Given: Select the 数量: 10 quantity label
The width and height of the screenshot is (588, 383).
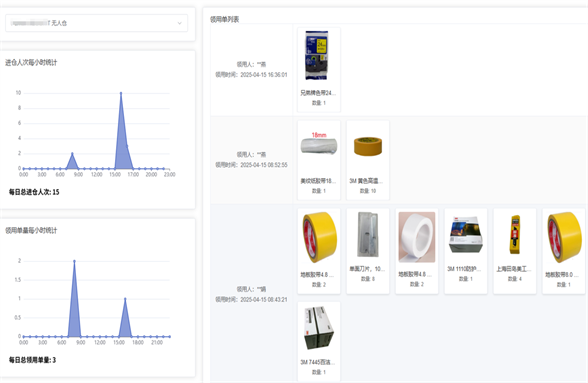Looking at the screenshot, I should [368, 191].
